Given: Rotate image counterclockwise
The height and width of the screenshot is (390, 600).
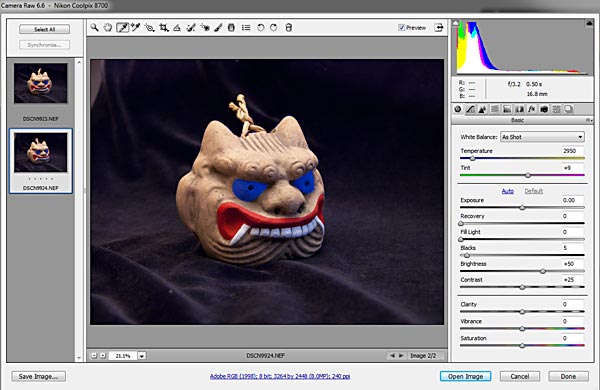Looking at the screenshot, I should pos(261,28).
